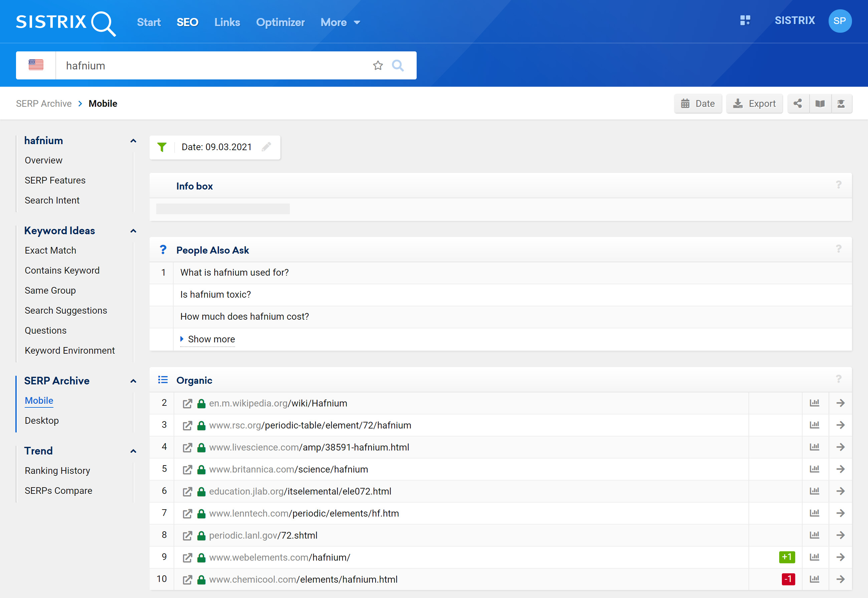Open the SEO tab
868x598 pixels.
187,22
